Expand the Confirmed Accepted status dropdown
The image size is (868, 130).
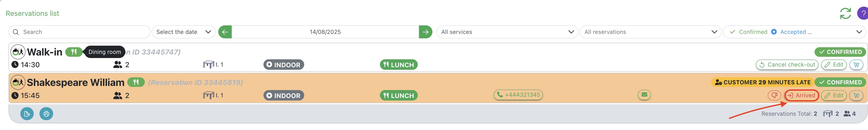coord(794,32)
